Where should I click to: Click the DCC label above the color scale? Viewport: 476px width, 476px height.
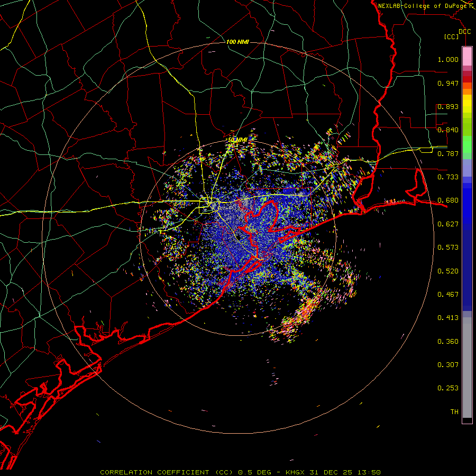point(464,32)
